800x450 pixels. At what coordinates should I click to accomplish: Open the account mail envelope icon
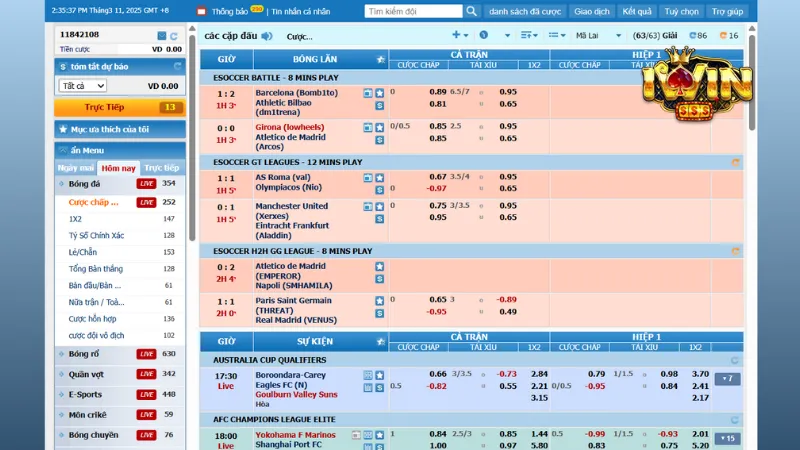click(x=162, y=36)
